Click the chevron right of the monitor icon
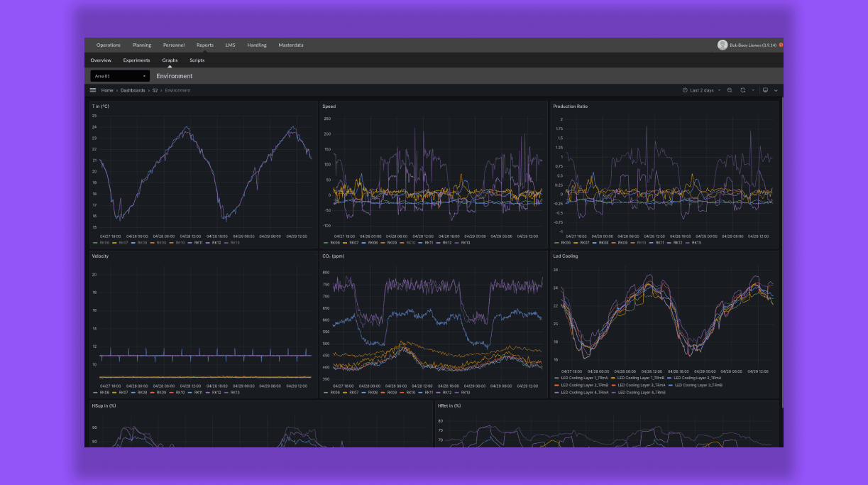Viewport: 868px width, 485px height. 776,90
